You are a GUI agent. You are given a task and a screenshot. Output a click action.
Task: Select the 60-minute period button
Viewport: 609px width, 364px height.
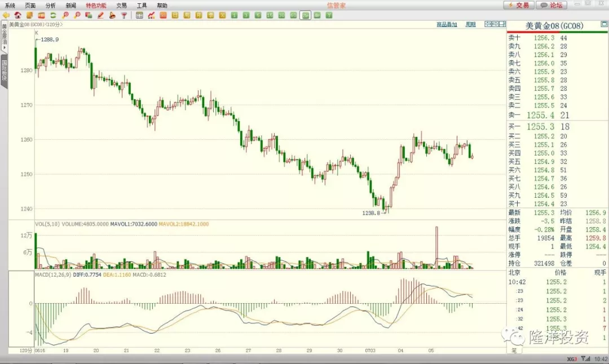[x=293, y=15]
